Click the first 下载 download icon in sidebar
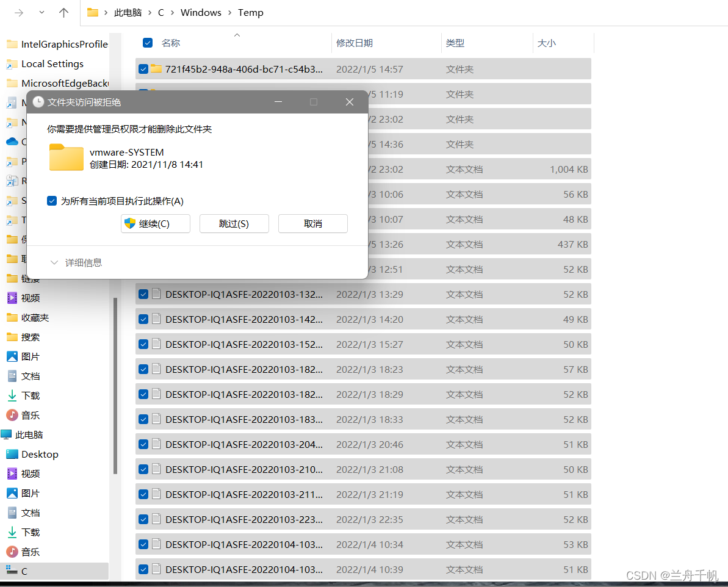Screen dimensions: 728x587 click(x=12, y=395)
